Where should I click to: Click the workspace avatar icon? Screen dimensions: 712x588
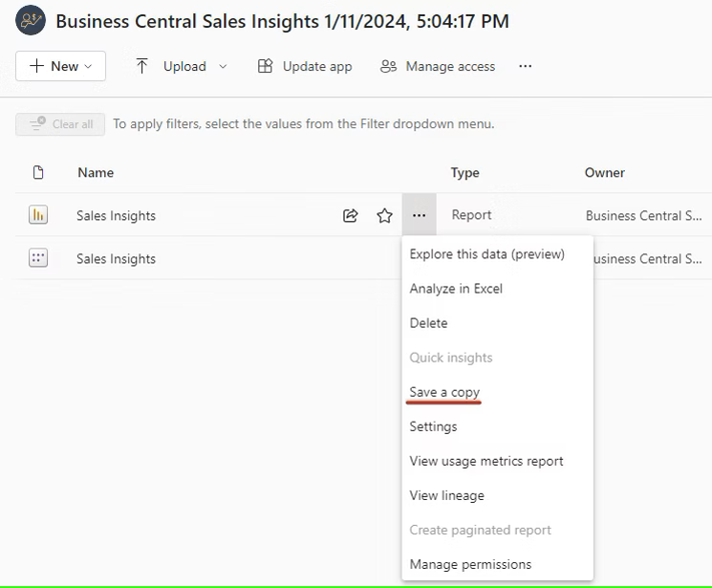click(31, 21)
